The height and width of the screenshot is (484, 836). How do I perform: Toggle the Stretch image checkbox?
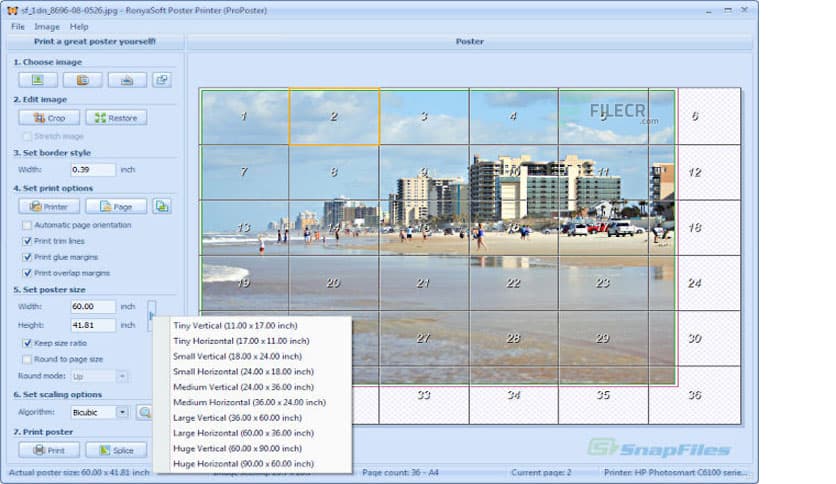[x=27, y=136]
